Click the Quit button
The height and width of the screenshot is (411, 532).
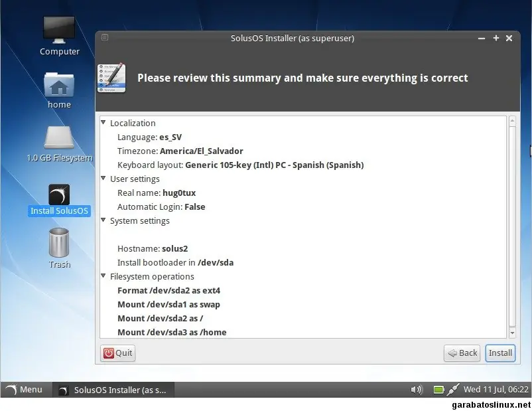tap(117, 353)
